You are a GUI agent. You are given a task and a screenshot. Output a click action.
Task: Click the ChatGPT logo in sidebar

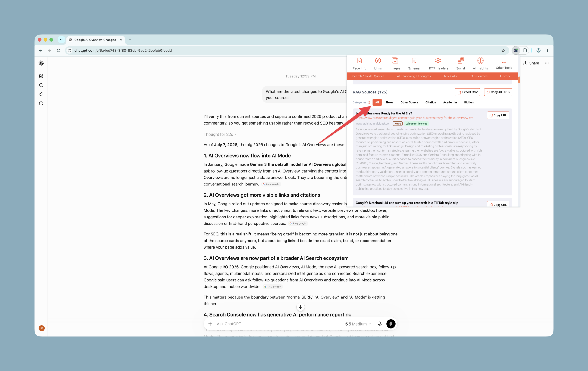[x=41, y=63]
